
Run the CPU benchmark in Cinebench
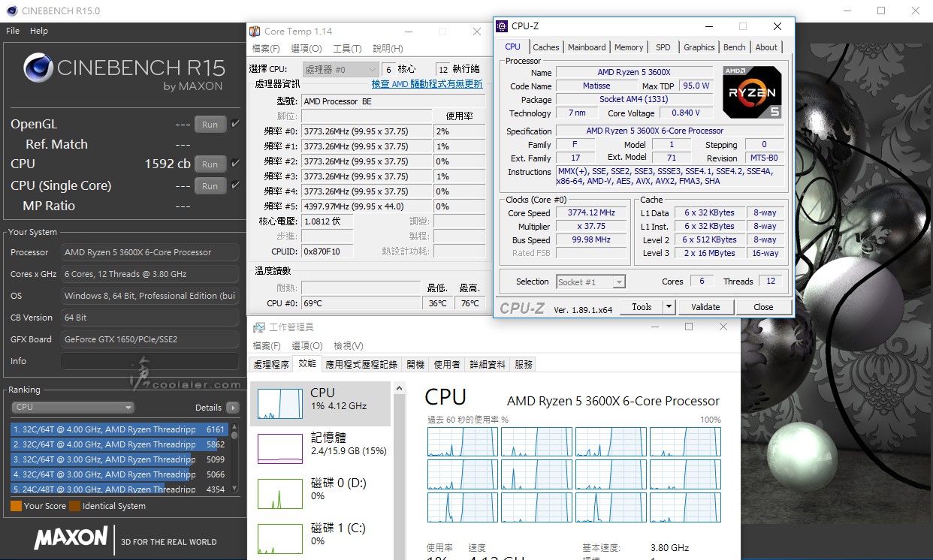coord(210,164)
